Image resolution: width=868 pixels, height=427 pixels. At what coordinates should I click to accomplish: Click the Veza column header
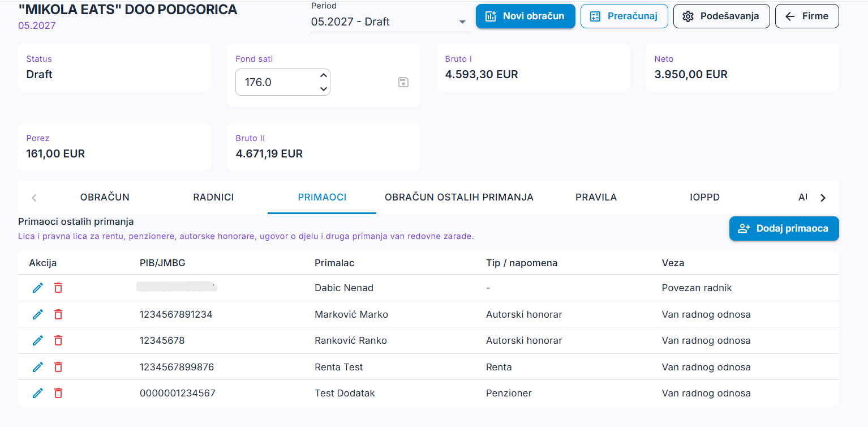(x=673, y=263)
